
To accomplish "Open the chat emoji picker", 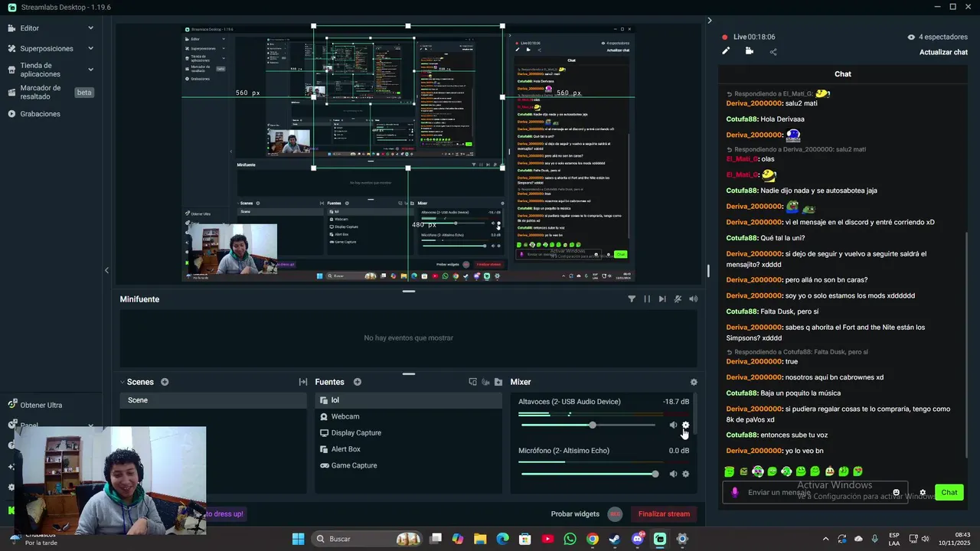I will coord(897,492).
